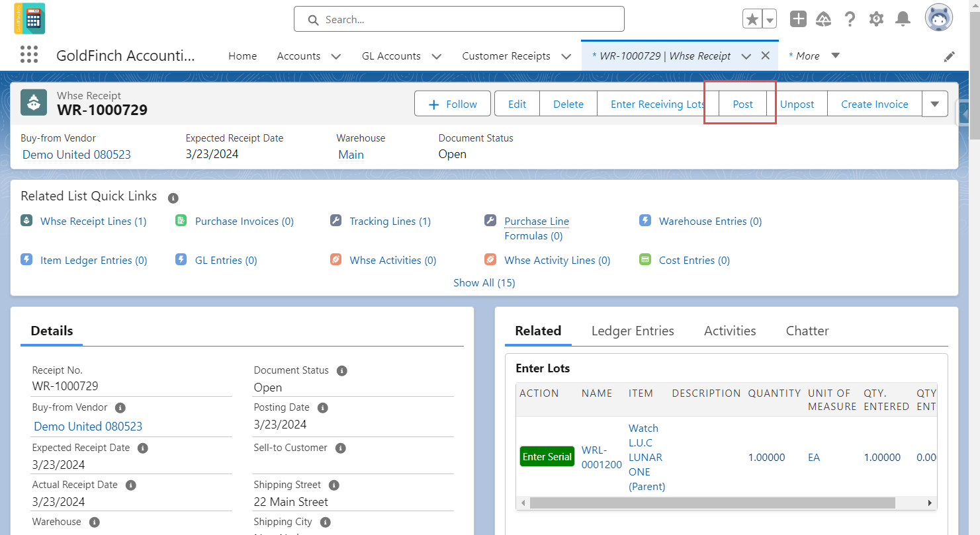Click the Expected Receipt Date info icon

[x=142, y=448]
